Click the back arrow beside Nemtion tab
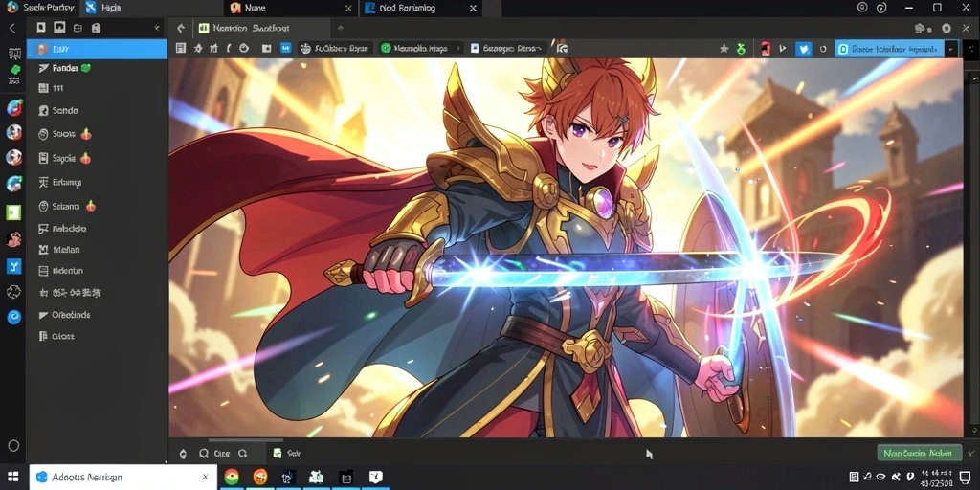980x490 pixels. [x=181, y=28]
